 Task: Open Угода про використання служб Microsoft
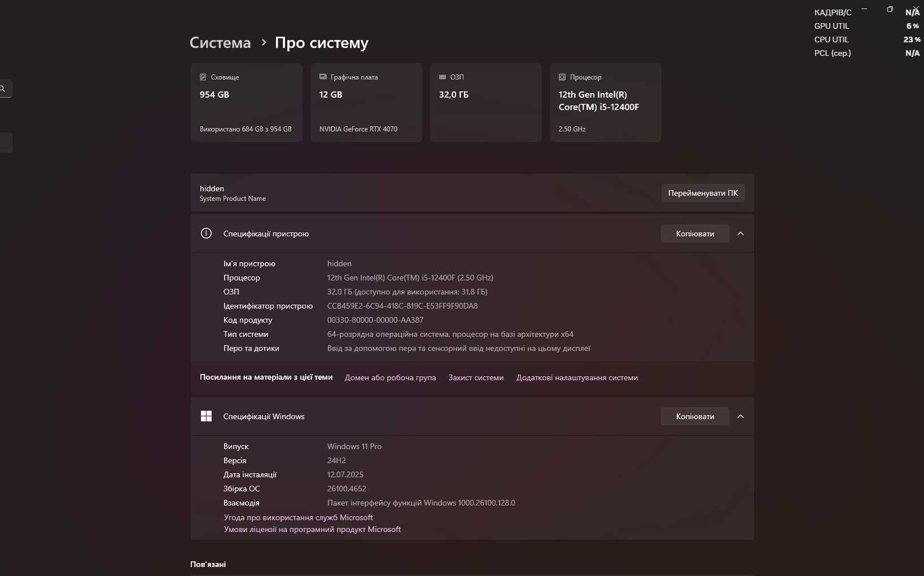click(x=298, y=517)
